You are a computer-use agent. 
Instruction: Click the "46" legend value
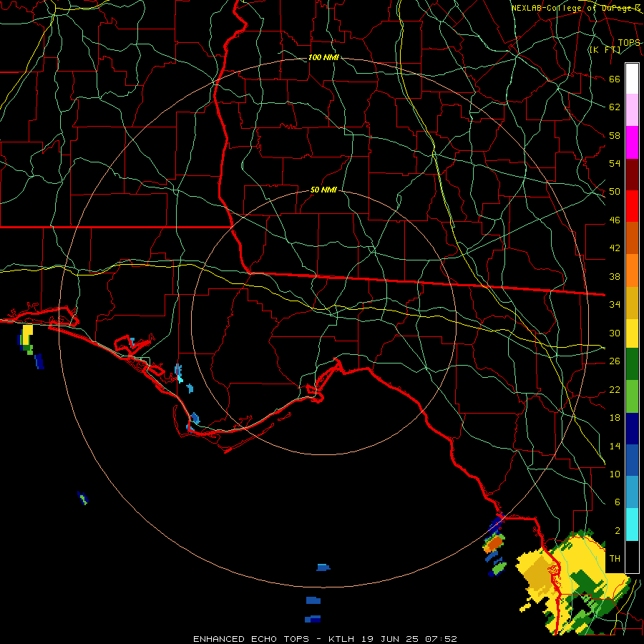[x=615, y=220]
